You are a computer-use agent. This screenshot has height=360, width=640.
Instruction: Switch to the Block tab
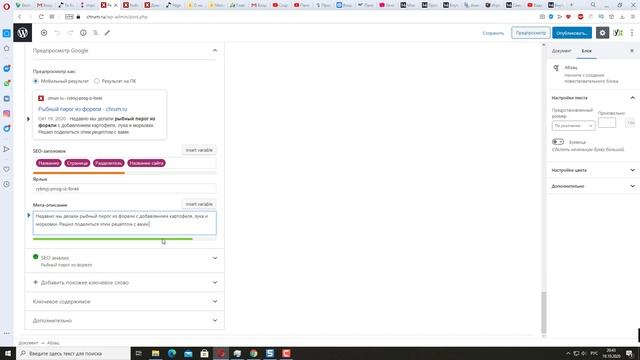pyautogui.click(x=587, y=51)
